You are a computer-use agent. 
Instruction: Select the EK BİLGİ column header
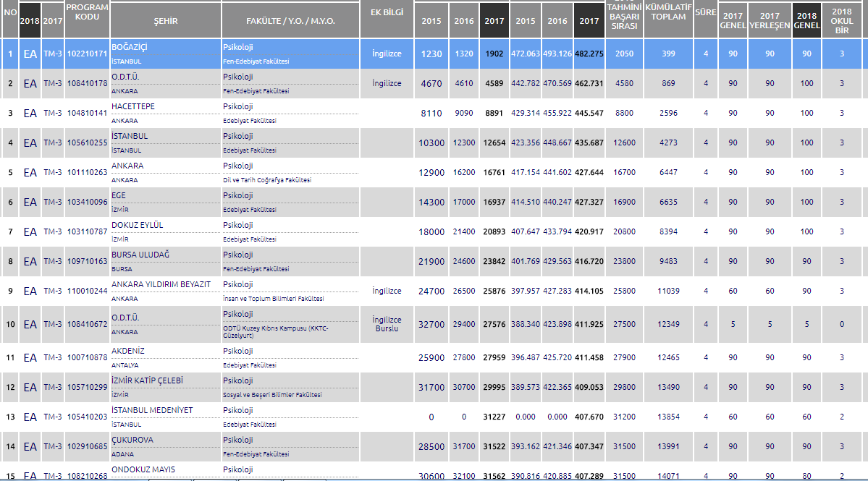(x=387, y=12)
